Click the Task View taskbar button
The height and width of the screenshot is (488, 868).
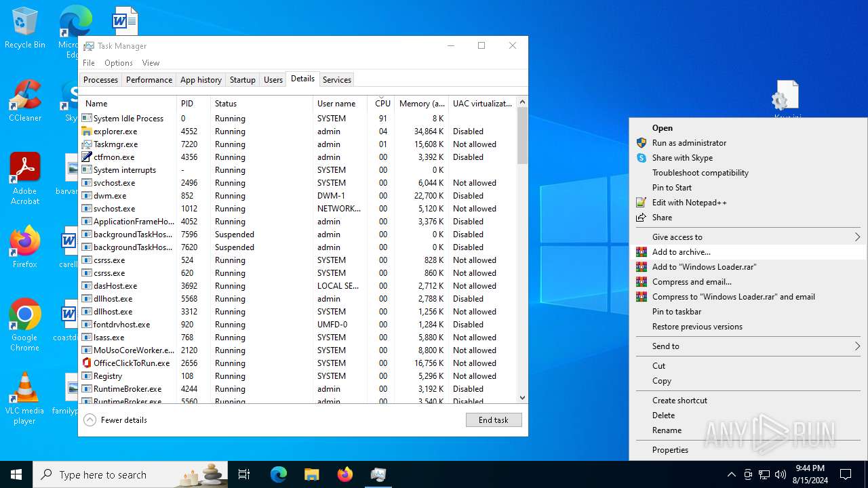pos(244,474)
